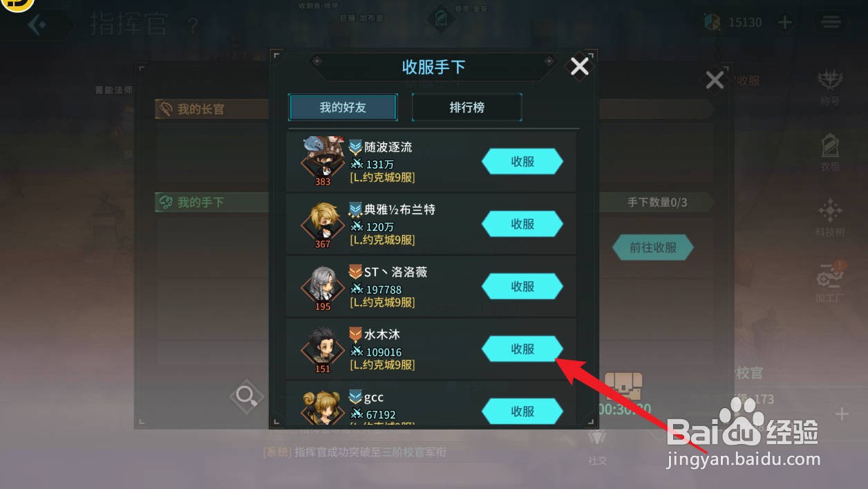
Task: Open ST丶洛洛薇's gray-haired avatar
Action: pyautogui.click(x=323, y=286)
